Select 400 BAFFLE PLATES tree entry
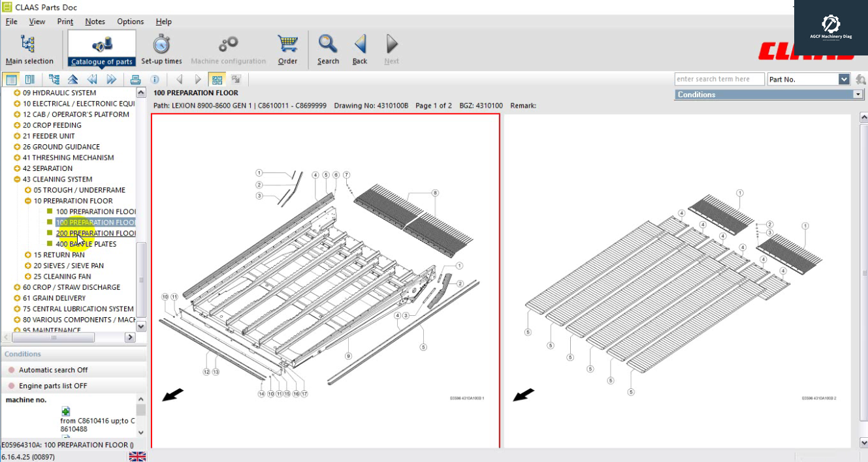 (86, 244)
